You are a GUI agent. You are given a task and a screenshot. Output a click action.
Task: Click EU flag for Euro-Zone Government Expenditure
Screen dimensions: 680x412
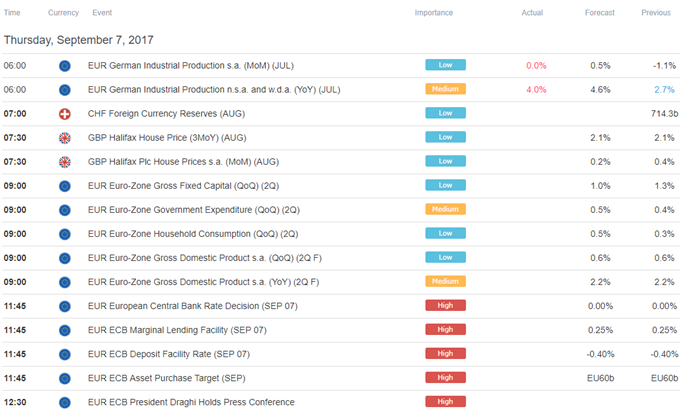65,210
